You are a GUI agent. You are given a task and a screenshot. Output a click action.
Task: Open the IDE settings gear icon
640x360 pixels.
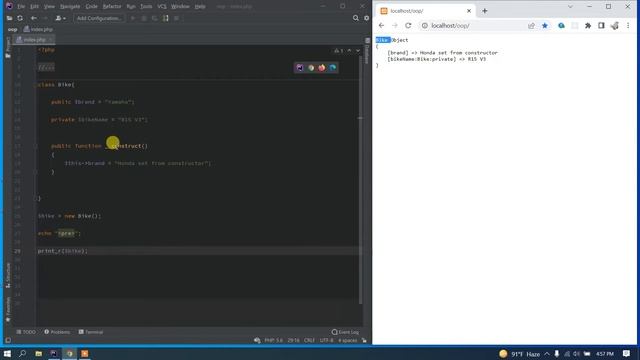click(367, 18)
